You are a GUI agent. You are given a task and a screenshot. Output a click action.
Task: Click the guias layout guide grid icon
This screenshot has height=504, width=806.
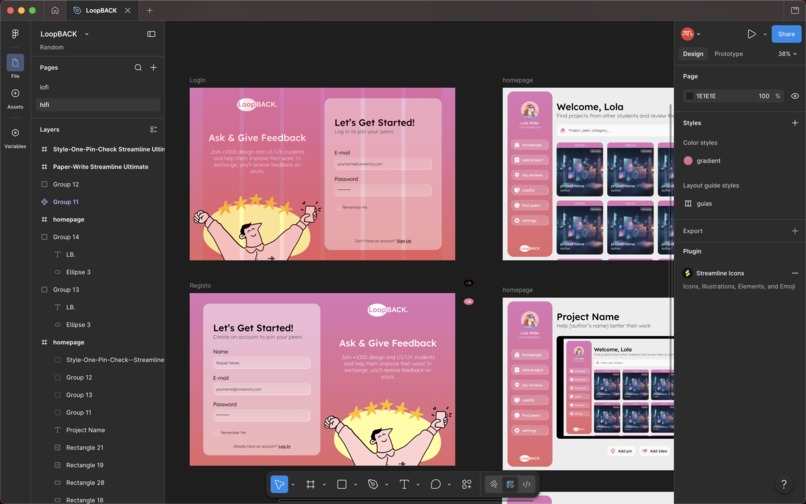coord(688,204)
